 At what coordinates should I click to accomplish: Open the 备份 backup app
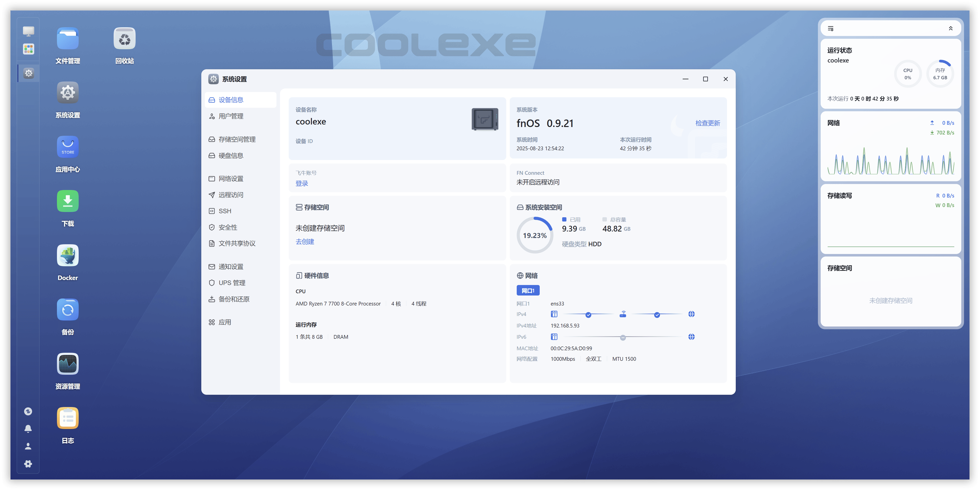[67, 309]
